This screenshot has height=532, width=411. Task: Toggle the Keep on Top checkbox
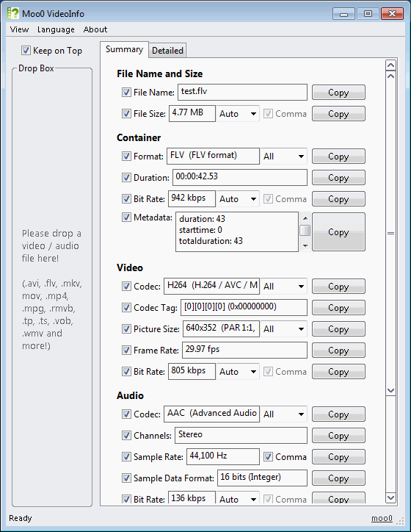26,51
